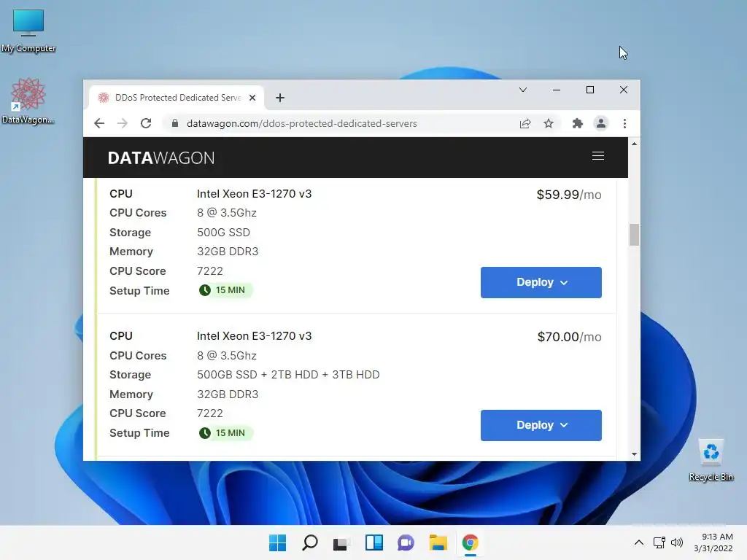Open the Windows Start menu

tap(278, 542)
